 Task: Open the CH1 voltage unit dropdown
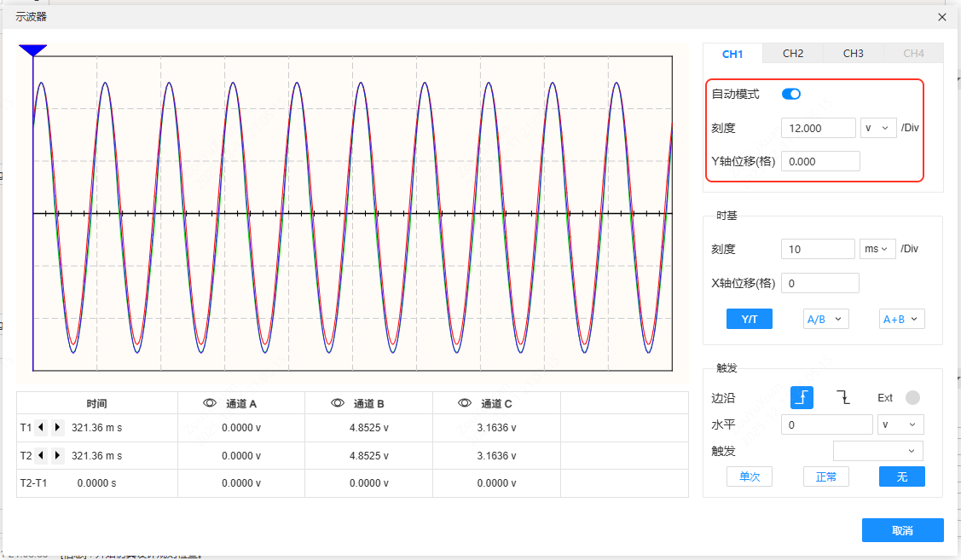pos(877,128)
